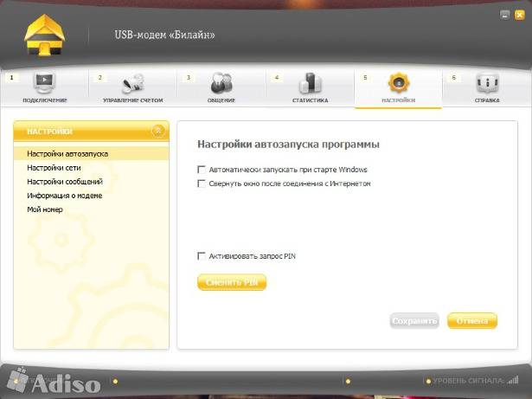Open the Подключение monitor icon

click(x=44, y=84)
